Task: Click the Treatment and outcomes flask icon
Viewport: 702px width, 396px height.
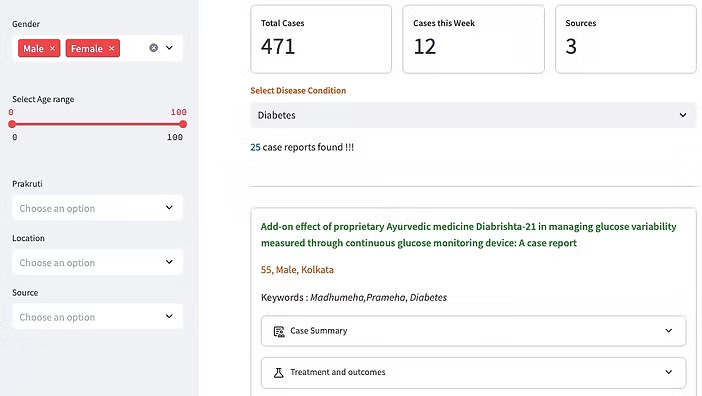Action: click(278, 373)
